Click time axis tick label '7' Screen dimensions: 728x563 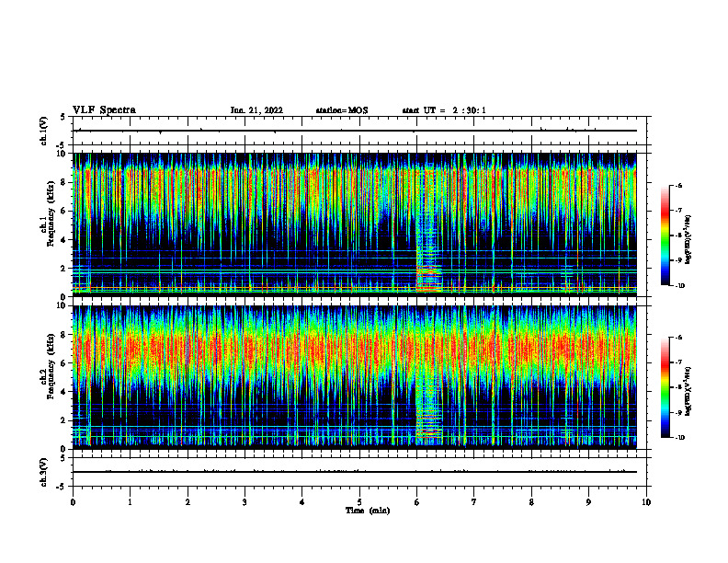pyautogui.click(x=474, y=502)
